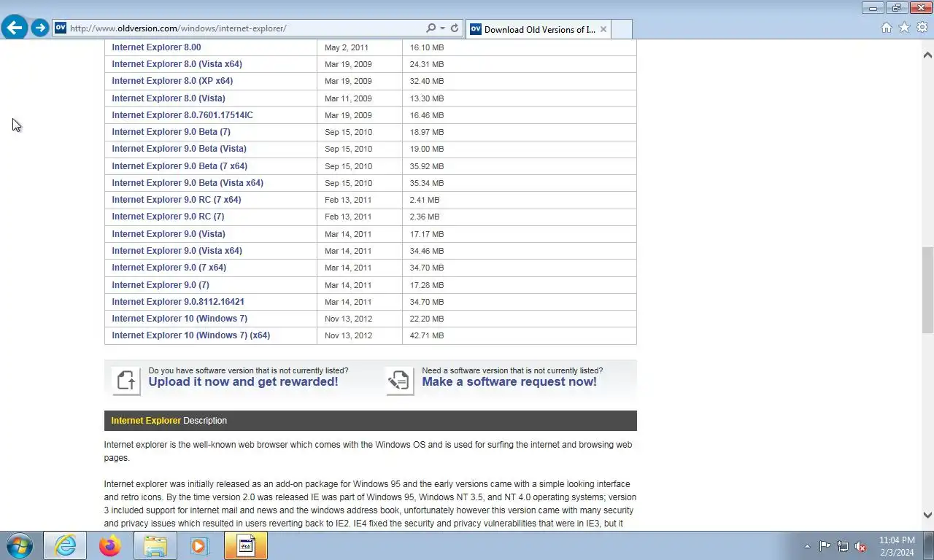Click the Action Center flag tray icon
Screen dimensions: 934x560
(x=825, y=546)
